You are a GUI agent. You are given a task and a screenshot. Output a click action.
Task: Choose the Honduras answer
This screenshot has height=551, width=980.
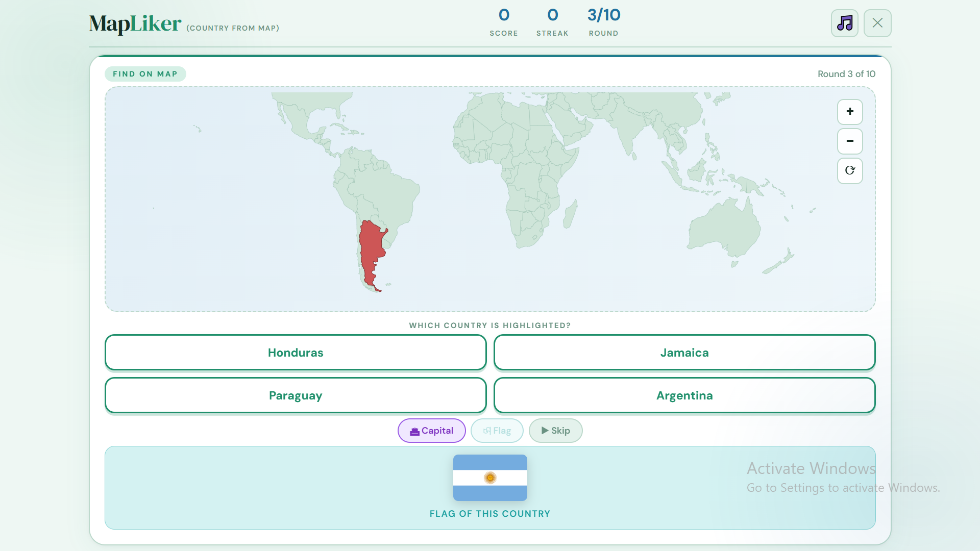[296, 353]
